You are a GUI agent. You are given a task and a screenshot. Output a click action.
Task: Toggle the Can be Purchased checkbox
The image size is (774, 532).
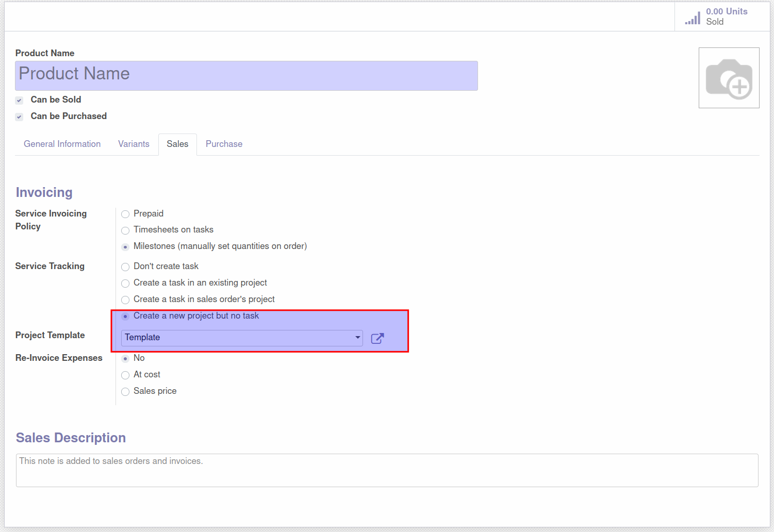pyautogui.click(x=19, y=117)
